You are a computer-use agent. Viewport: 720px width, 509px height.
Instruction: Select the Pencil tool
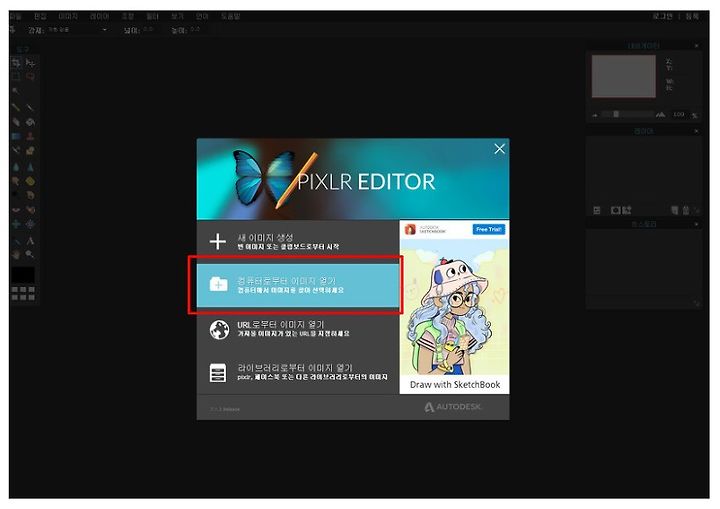pyautogui.click(x=16, y=107)
